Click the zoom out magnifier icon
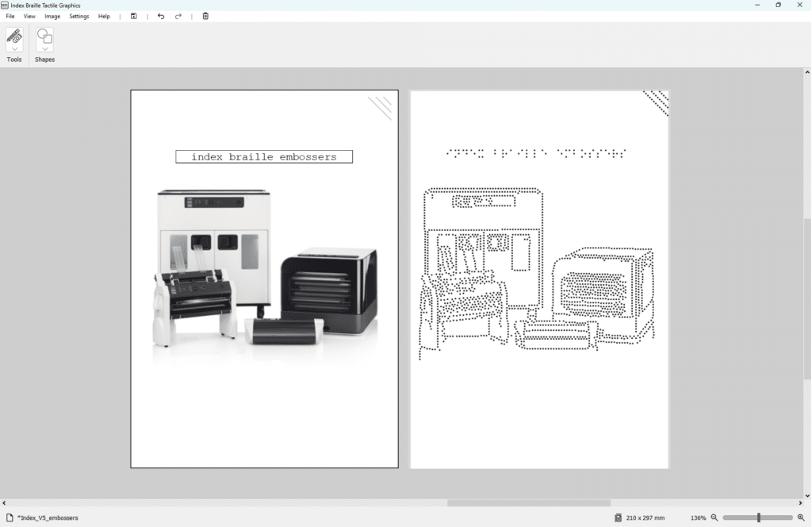 pos(714,517)
